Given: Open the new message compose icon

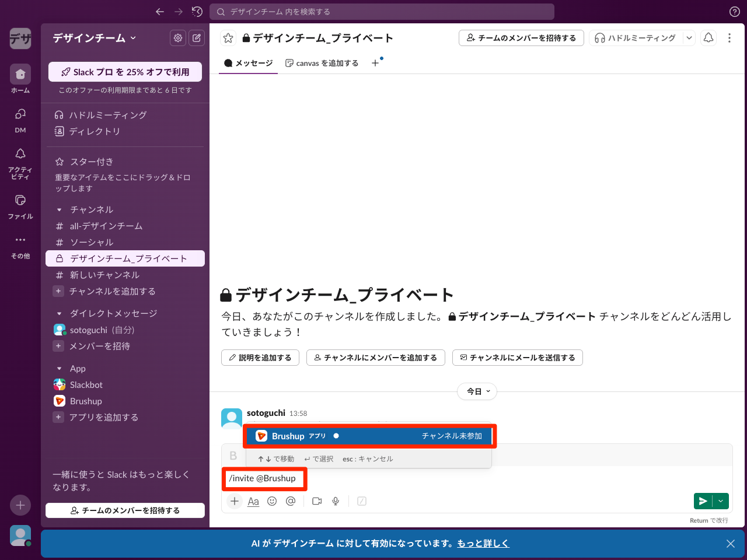Looking at the screenshot, I should [197, 37].
